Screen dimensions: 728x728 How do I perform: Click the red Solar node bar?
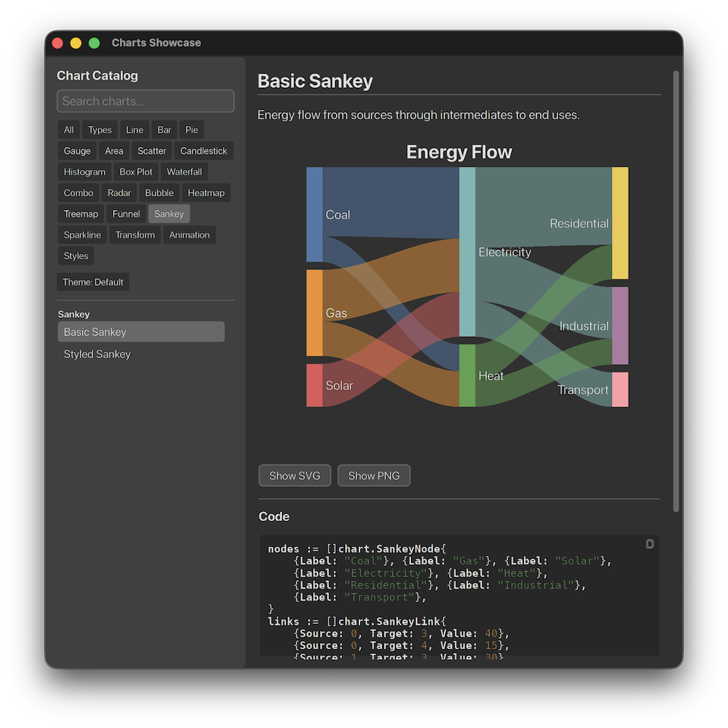coord(314,385)
